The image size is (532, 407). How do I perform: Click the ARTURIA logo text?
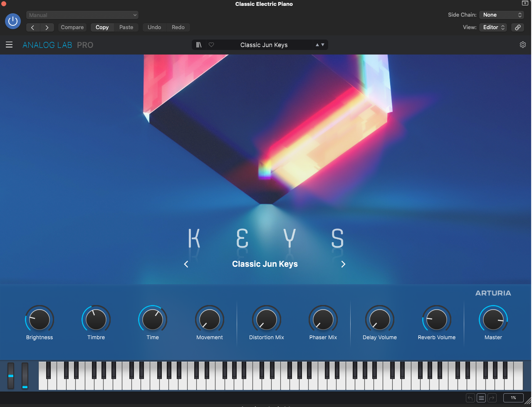point(493,293)
